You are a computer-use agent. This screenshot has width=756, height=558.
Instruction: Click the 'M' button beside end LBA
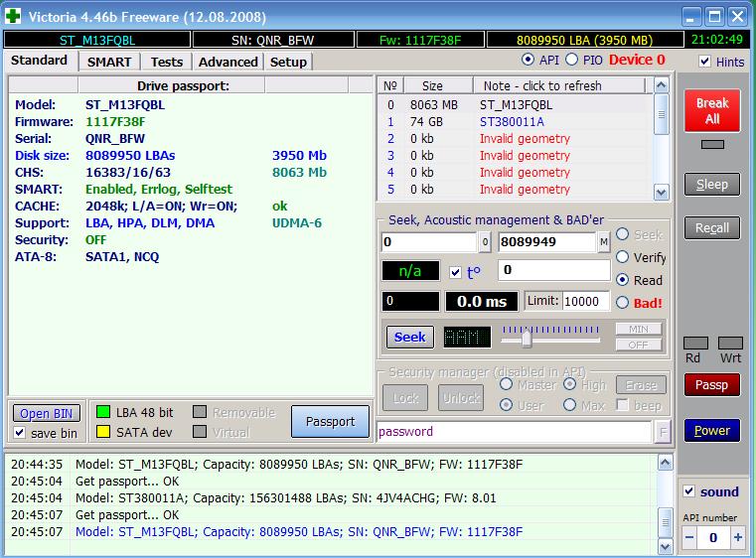[604, 242]
